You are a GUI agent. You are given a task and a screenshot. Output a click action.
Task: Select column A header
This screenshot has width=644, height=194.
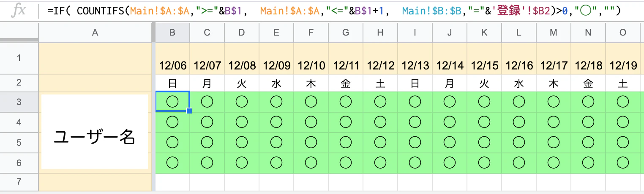(x=95, y=32)
